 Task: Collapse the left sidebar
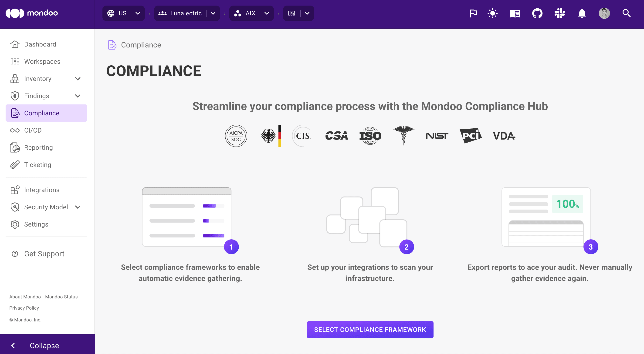[x=44, y=345]
